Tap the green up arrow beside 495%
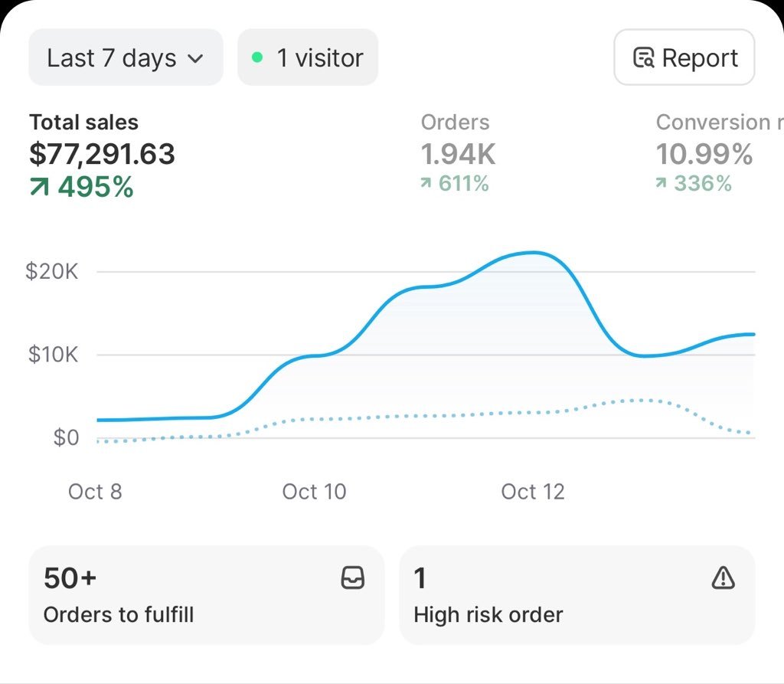The image size is (784, 684). (x=39, y=188)
